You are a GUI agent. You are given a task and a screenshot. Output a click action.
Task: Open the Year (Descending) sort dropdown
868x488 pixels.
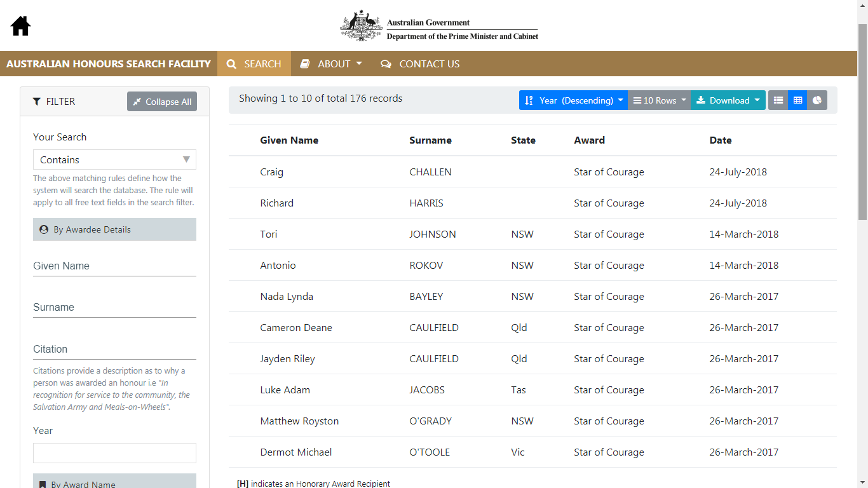pyautogui.click(x=573, y=100)
